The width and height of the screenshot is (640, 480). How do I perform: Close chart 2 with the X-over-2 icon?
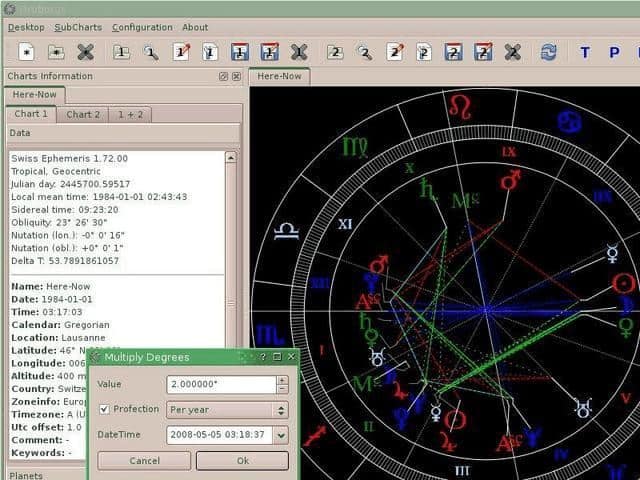(x=513, y=52)
